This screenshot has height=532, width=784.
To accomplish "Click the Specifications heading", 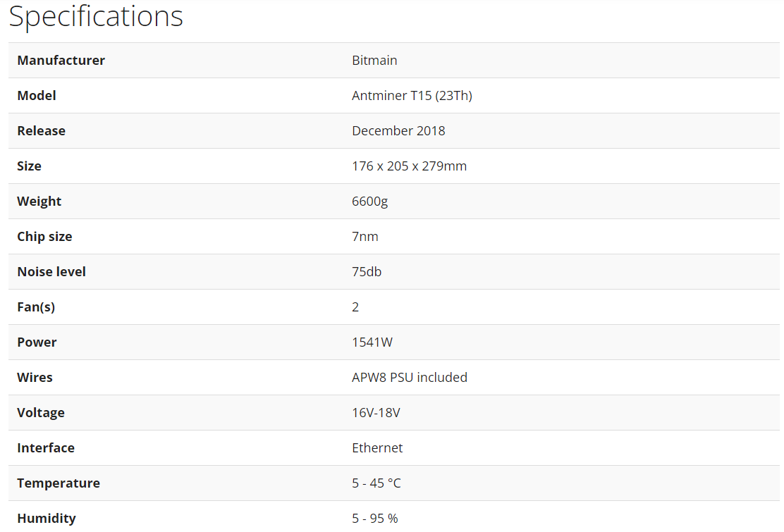I will pyautogui.click(x=96, y=16).
